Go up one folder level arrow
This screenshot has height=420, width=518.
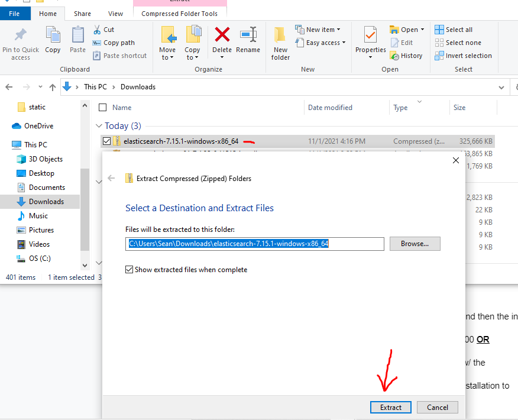(52, 87)
